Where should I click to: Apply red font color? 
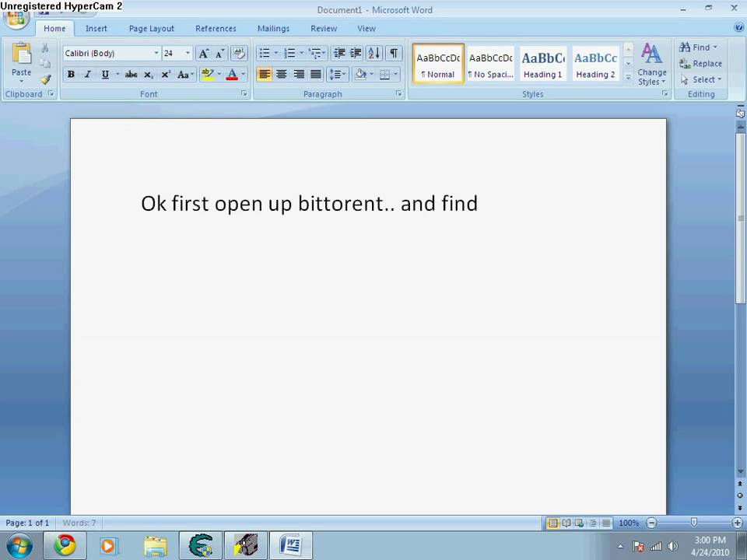(x=232, y=75)
